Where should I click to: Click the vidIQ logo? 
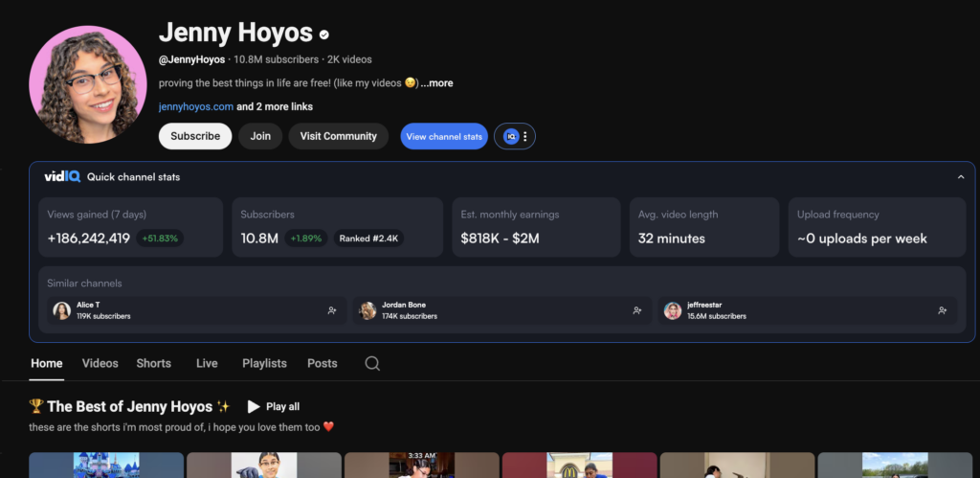(x=62, y=177)
